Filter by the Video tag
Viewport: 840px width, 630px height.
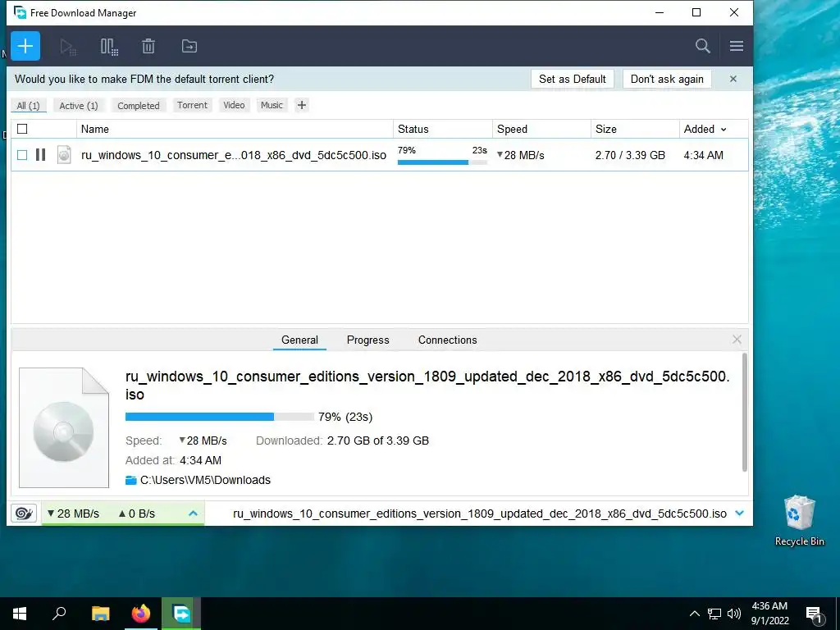(234, 105)
